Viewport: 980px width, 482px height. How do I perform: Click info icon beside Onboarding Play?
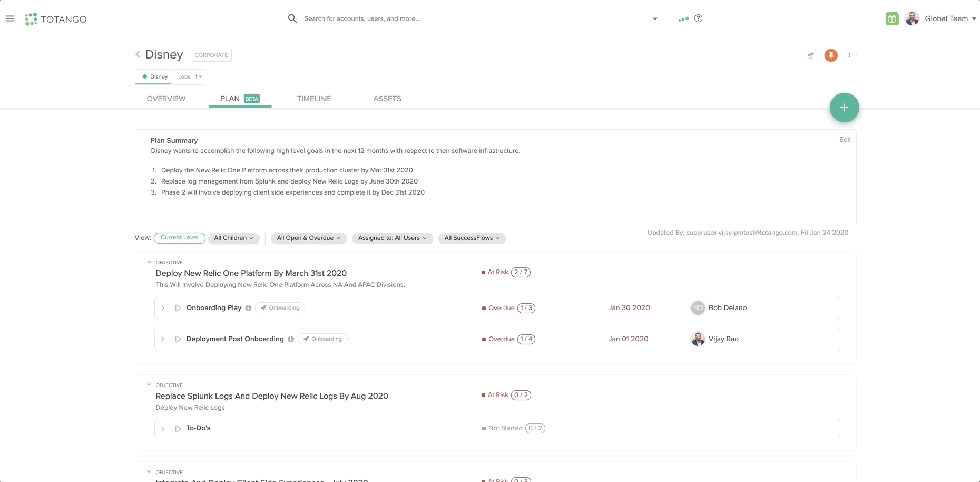tap(248, 308)
